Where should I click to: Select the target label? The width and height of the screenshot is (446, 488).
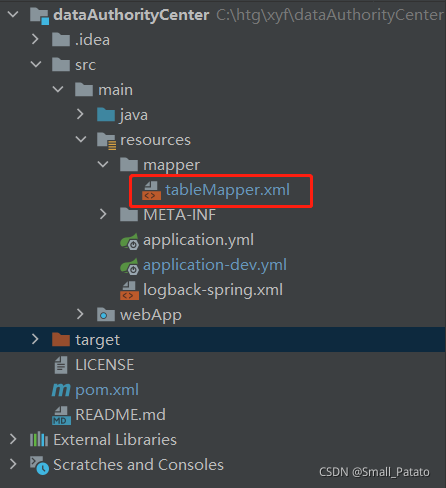pos(98,340)
